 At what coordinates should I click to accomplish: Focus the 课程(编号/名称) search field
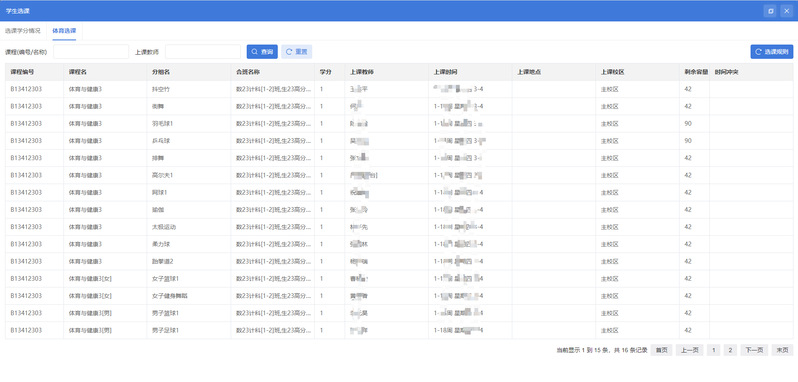91,52
